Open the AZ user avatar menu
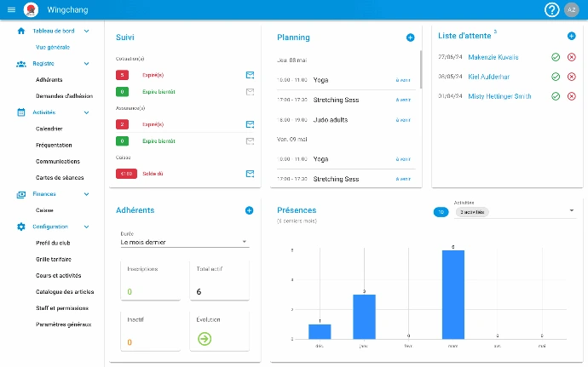588x367 pixels. click(x=572, y=9)
